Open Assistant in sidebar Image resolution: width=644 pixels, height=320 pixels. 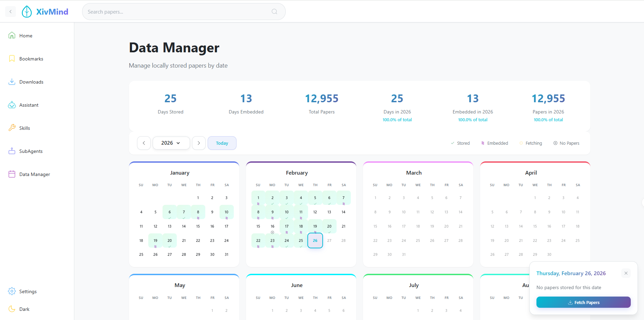pyautogui.click(x=37, y=105)
